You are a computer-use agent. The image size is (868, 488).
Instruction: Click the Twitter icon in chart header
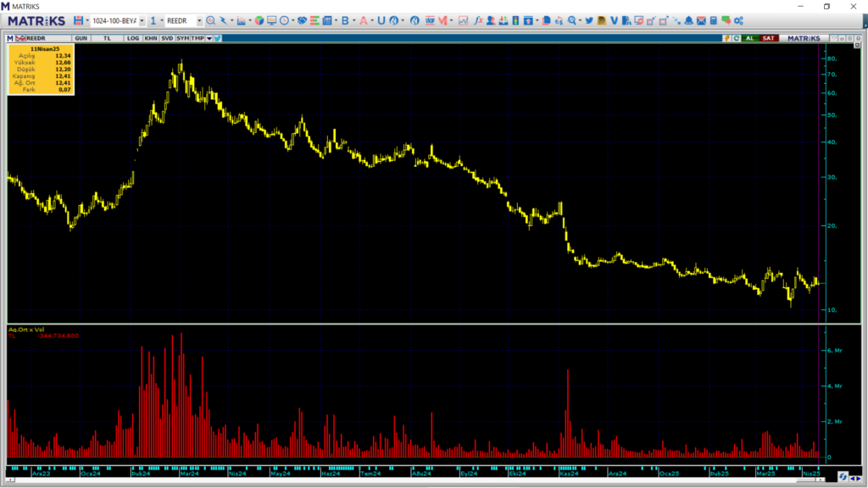[218, 38]
